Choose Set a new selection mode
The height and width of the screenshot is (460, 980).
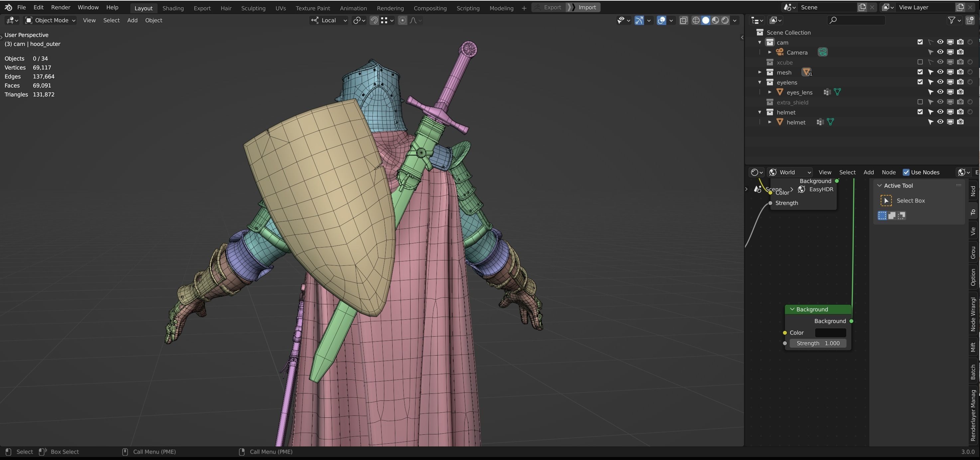882,216
